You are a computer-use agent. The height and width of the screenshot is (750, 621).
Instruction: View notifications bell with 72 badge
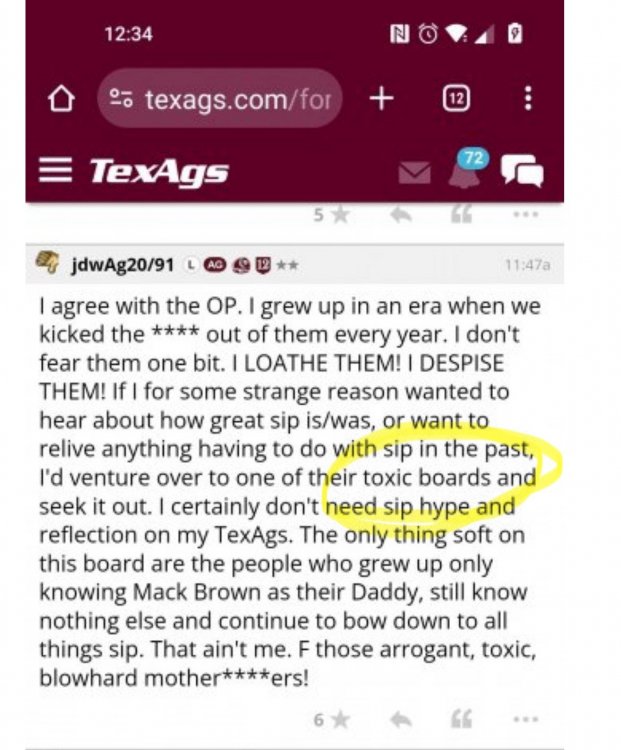(x=466, y=168)
